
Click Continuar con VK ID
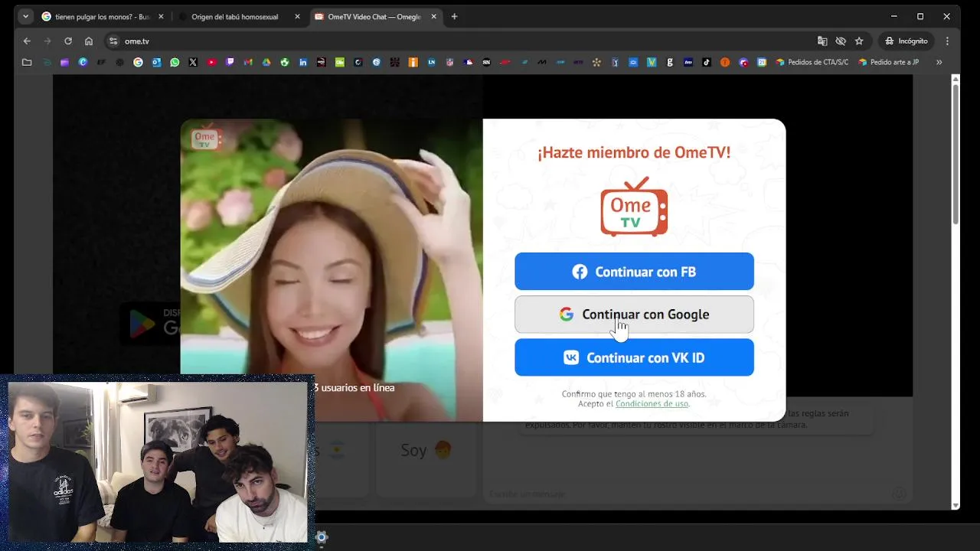(634, 357)
